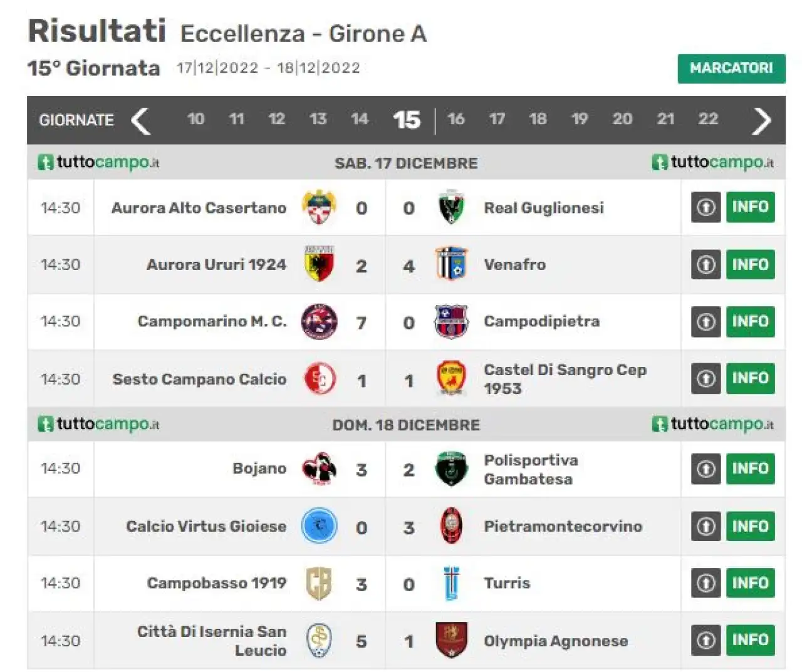Screen dimensions: 802x672
Task: Click the Campobasso 1919 crest
Action: (x=319, y=583)
